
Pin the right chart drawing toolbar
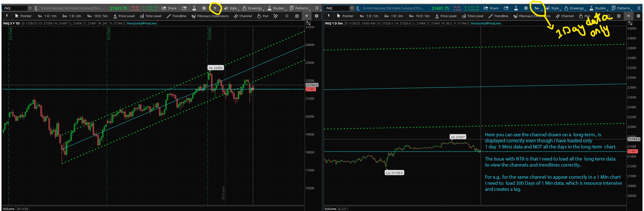click(329, 16)
